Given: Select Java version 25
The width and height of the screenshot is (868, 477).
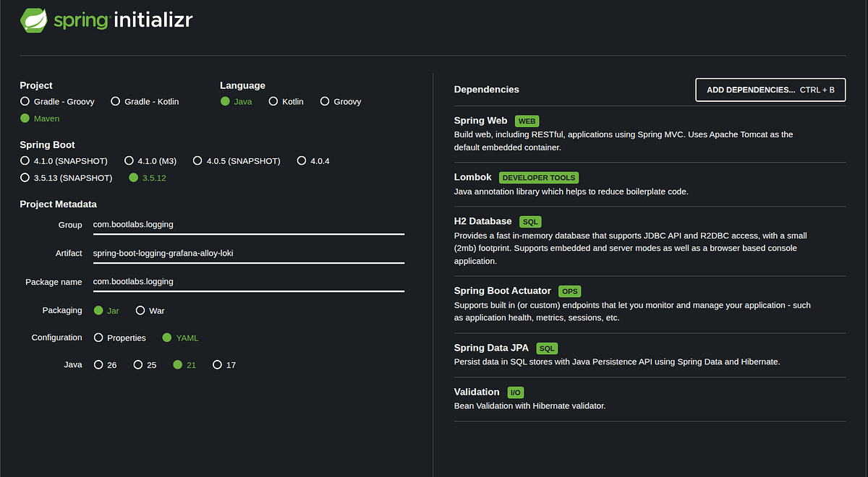Looking at the screenshot, I should coord(145,366).
